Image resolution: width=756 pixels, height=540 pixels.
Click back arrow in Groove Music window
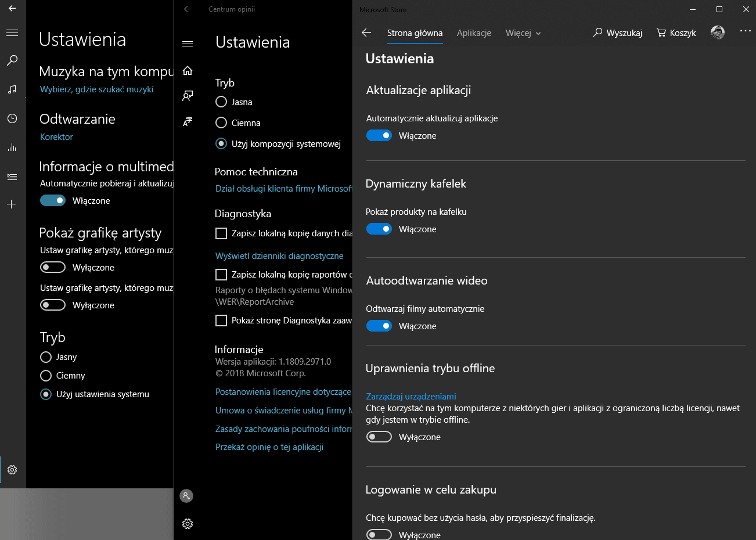pos(12,9)
